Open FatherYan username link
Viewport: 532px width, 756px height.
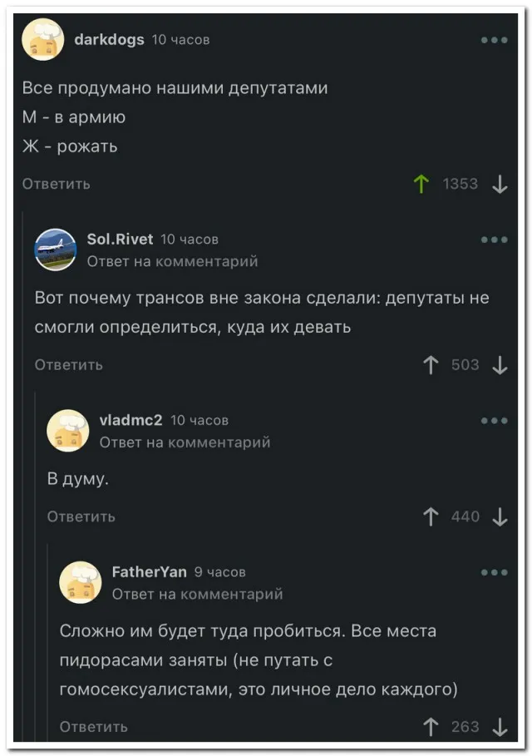pyautogui.click(x=150, y=572)
